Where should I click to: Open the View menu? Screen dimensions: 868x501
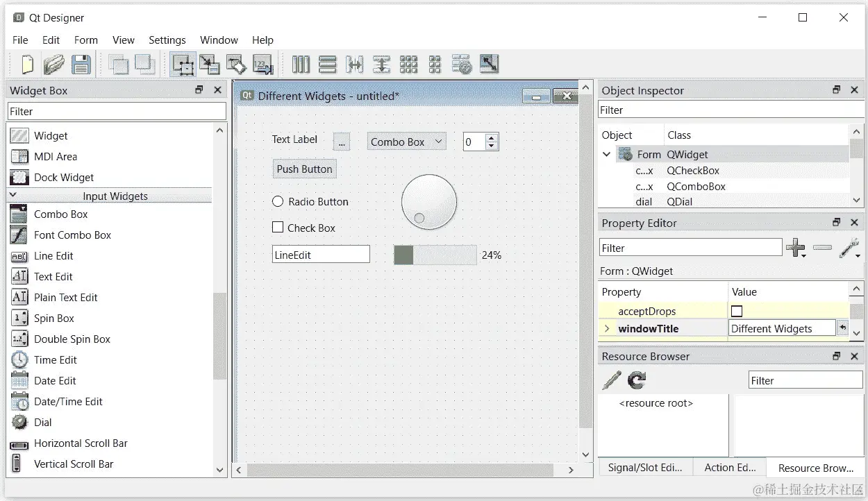124,40
